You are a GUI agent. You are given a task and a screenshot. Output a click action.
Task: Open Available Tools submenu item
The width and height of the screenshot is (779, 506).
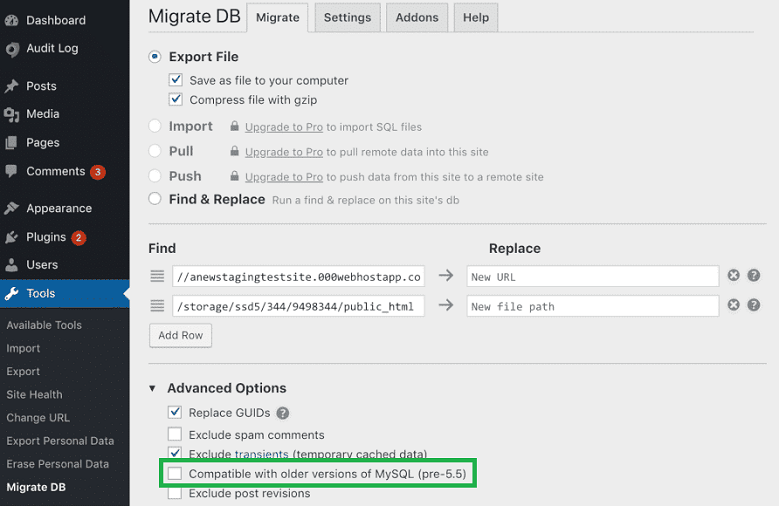click(44, 325)
